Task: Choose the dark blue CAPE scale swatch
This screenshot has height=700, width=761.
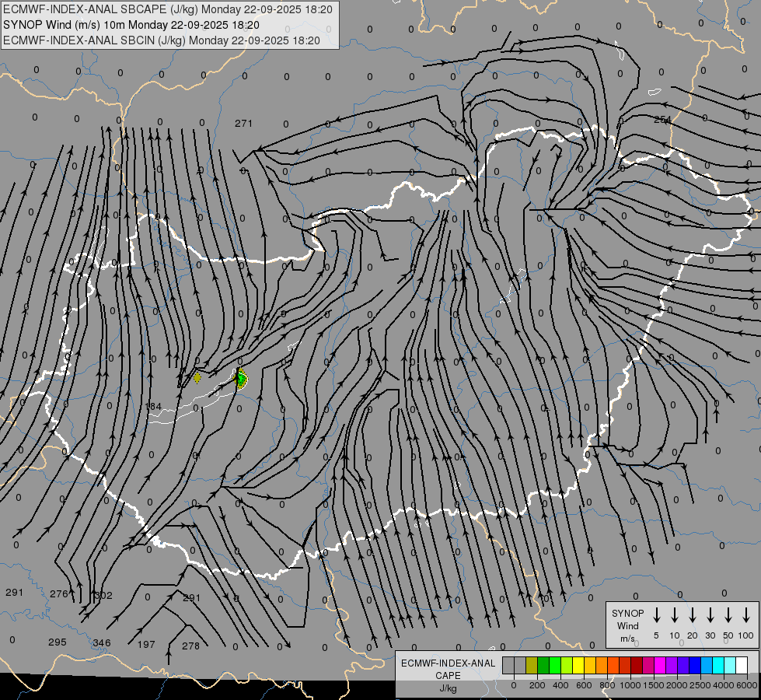Action: [x=695, y=665]
